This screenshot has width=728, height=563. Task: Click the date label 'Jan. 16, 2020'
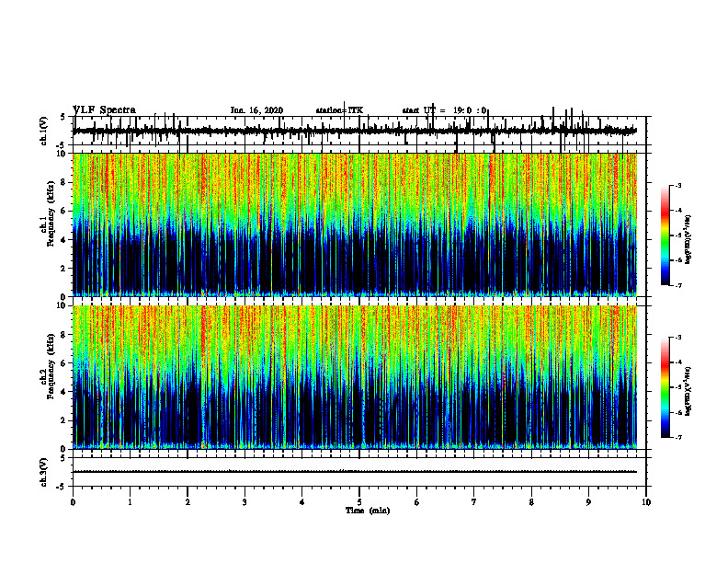pyautogui.click(x=256, y=110)
